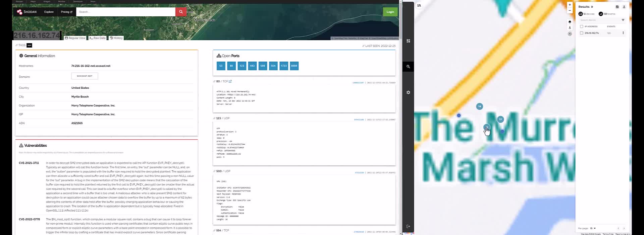The width and height of the screenshot is (644, 235).
Task: Select the search icon in dark sidebar
Action: click(x=408, y=67)
